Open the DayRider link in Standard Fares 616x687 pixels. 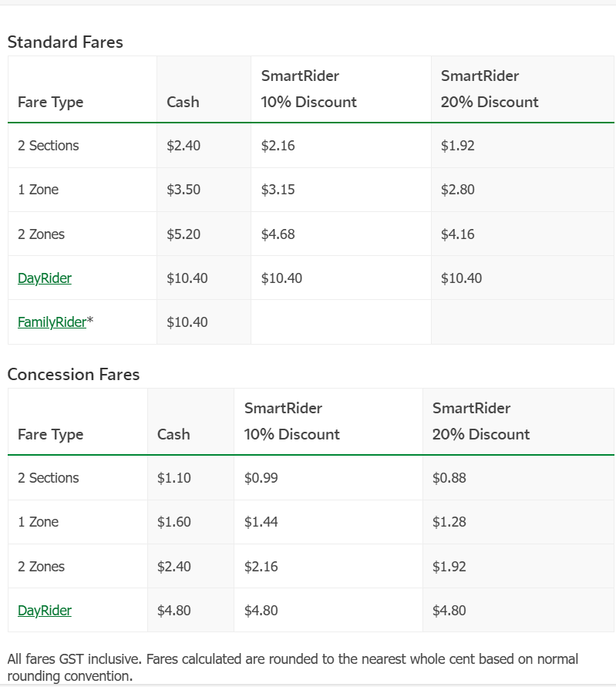pyautogui.click(x=44, y=278)
